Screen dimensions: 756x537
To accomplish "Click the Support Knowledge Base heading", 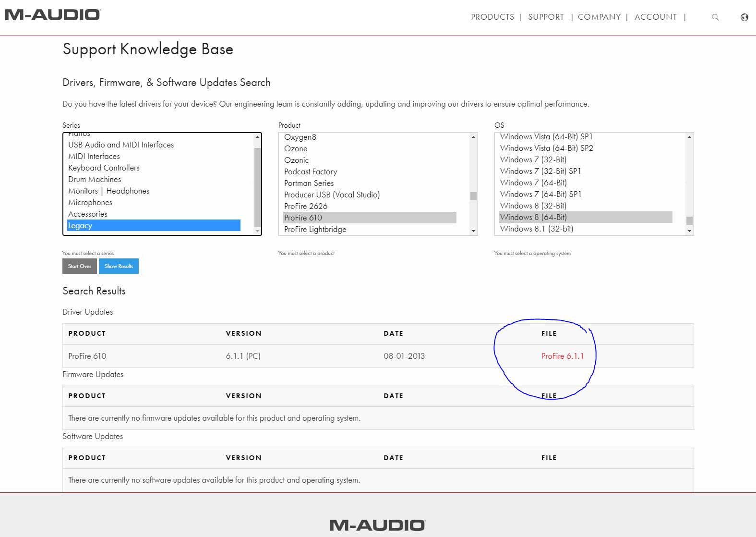I will point(148,49).
